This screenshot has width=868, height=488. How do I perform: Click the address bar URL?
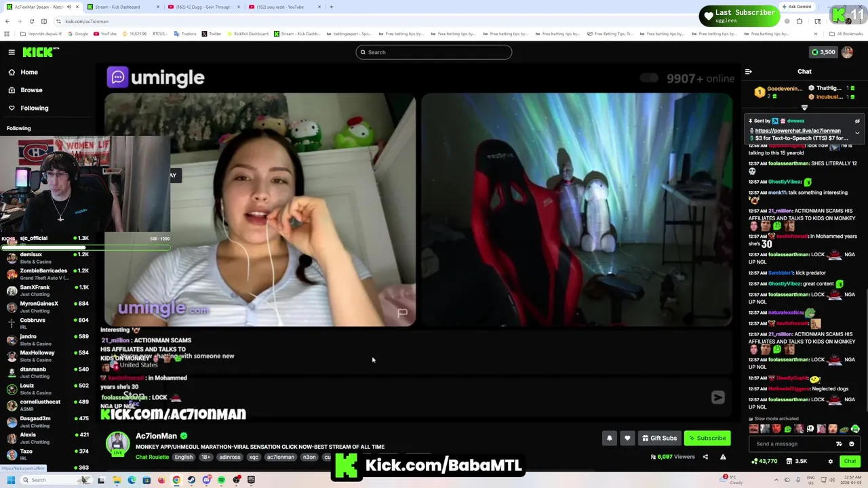(87, 21)
